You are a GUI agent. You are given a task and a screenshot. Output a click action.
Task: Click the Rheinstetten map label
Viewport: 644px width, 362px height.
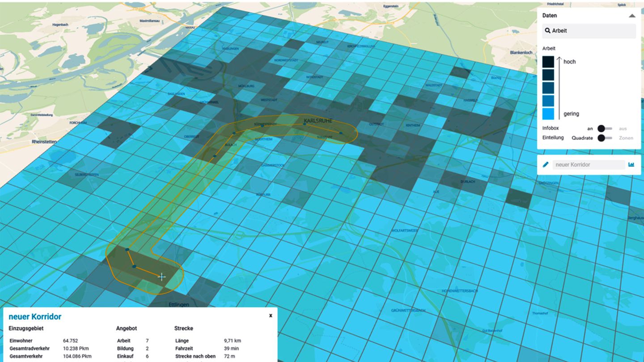(x=45, y=141)
